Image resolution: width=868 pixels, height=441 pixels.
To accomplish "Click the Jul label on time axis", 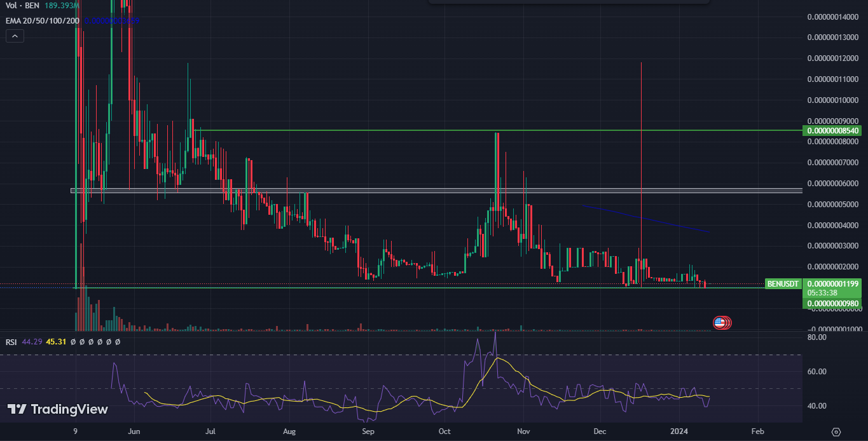I will pyautogui.click(x=210, y=431).
